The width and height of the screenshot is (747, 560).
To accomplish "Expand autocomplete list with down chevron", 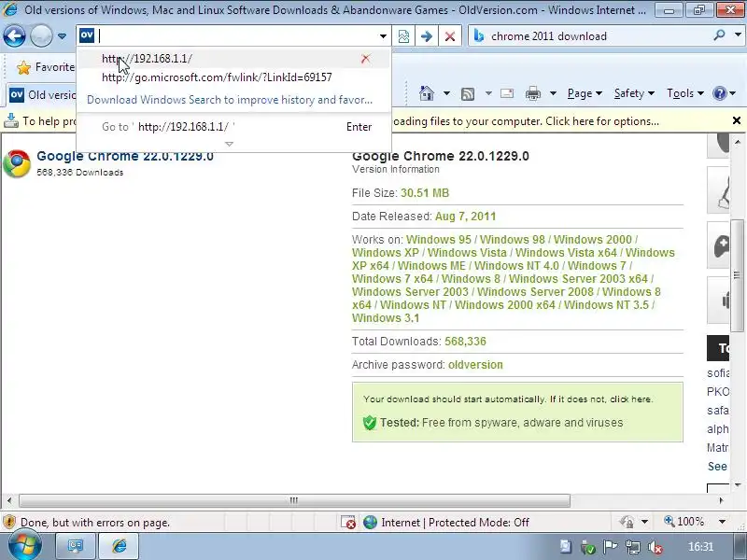I will (229, 144).
